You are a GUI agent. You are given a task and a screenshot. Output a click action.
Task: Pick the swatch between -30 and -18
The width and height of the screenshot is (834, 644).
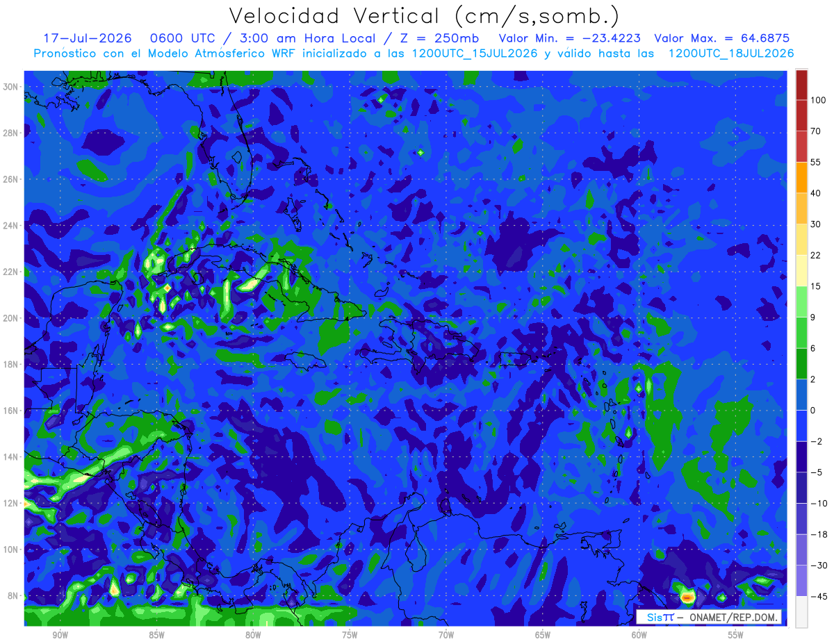[x=801, y=550]
